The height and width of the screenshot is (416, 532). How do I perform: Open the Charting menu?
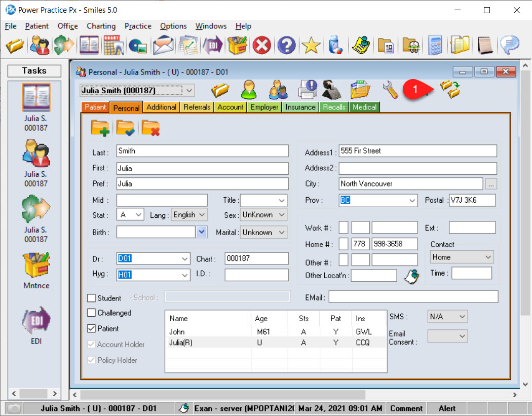point(101,26)
